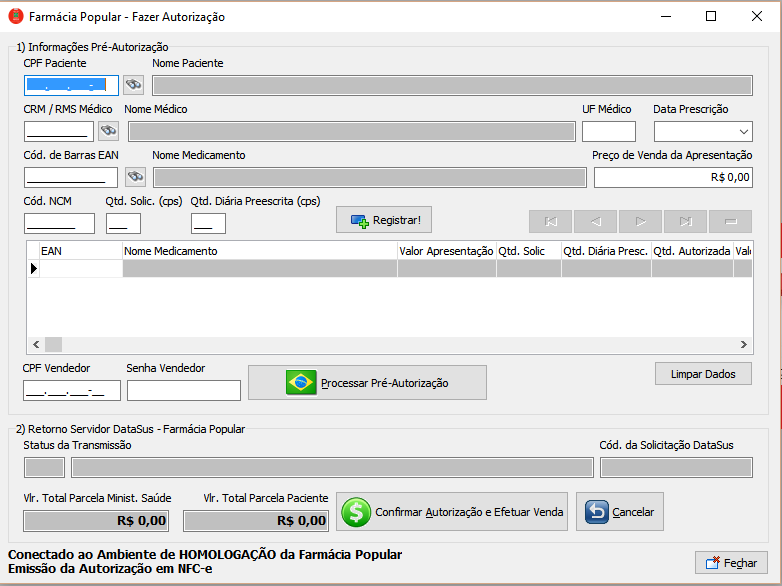Click the delete record minus navigator button

730,221
